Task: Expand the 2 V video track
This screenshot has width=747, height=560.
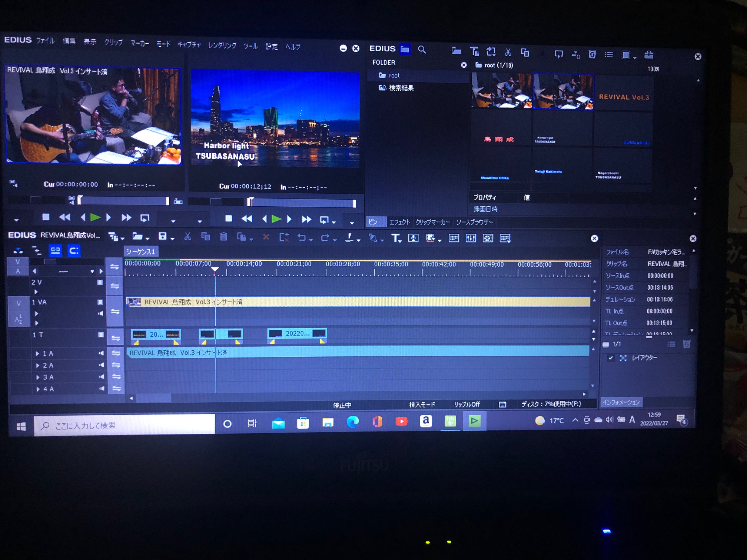Action: pyautogui.click(x=36, y=292)
